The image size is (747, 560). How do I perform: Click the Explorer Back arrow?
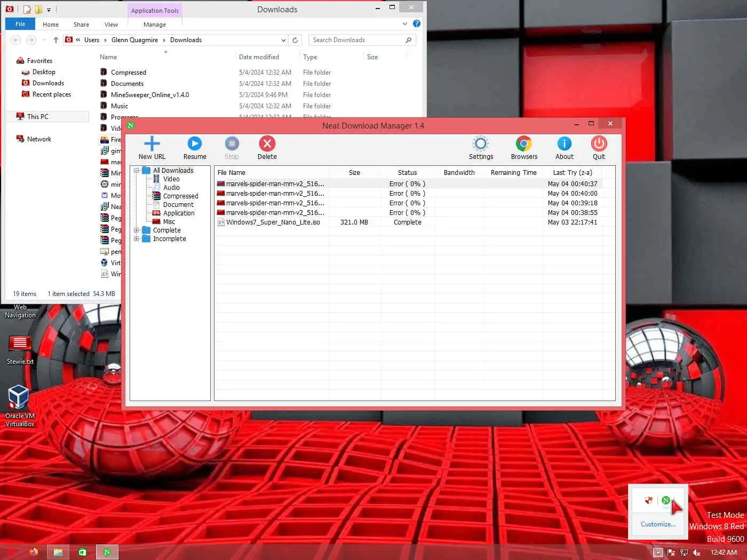pyautogui.click(x=16, y=40)
